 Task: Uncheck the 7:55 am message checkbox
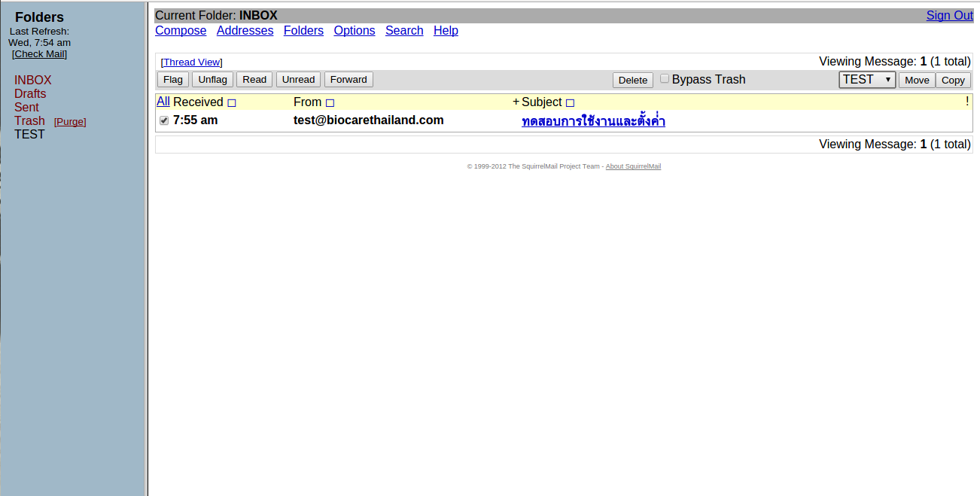pos(164,120)
